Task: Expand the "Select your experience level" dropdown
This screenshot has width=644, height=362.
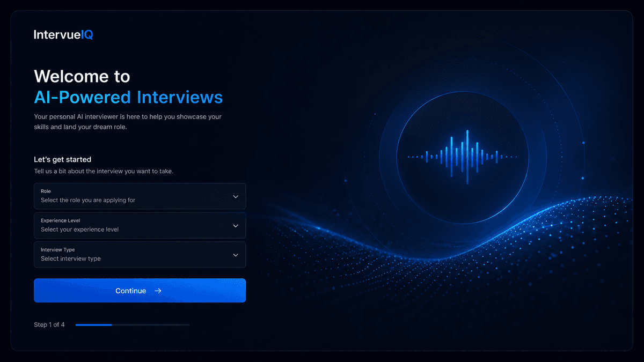Action: [x=80, y=230]
